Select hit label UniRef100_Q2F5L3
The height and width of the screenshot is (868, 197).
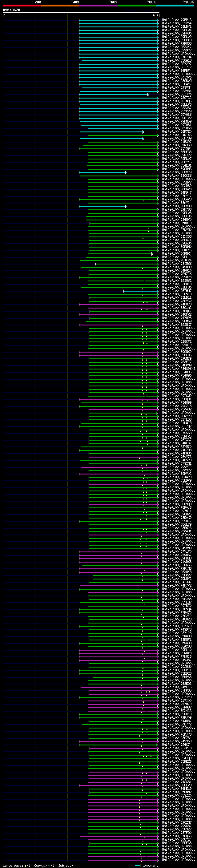(x=176, y=294)
